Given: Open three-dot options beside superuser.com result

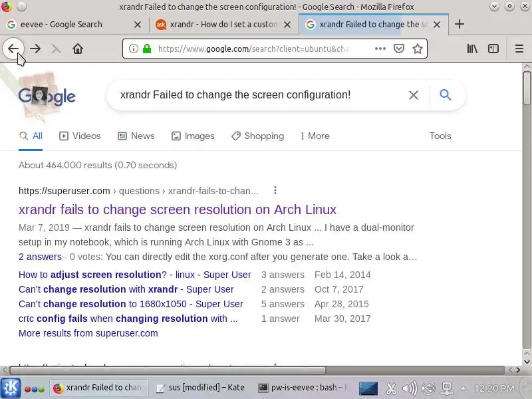Looking at the screenshot, I should click(275, 190).
